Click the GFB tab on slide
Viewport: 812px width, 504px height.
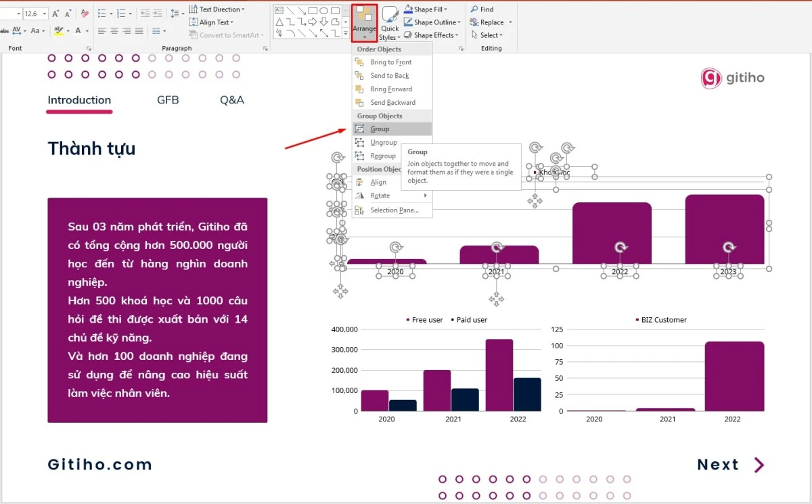point(168,100)
